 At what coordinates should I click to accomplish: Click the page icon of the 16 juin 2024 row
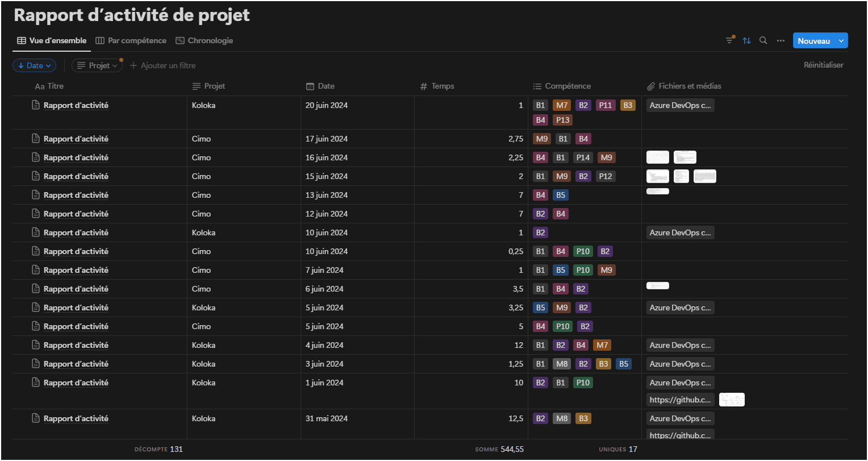[36, 157]
